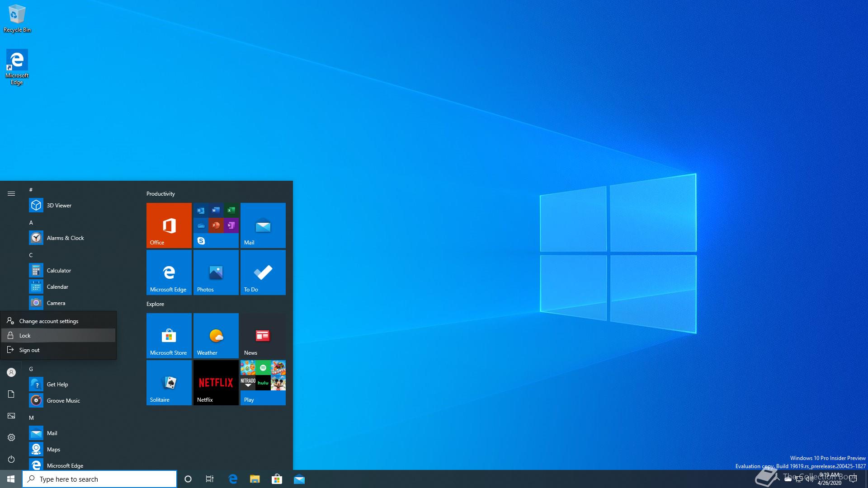Image resolution: width=868 pixels, height=488 pixels.
Task: Choose Lock from the account menu
Action: click(x=58, y=336)
